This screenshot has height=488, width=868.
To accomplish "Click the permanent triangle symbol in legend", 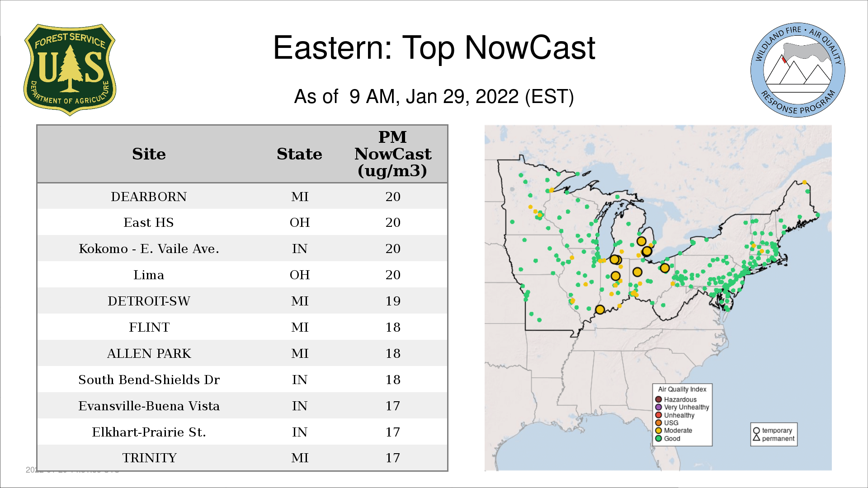I will tap(756, 438).
